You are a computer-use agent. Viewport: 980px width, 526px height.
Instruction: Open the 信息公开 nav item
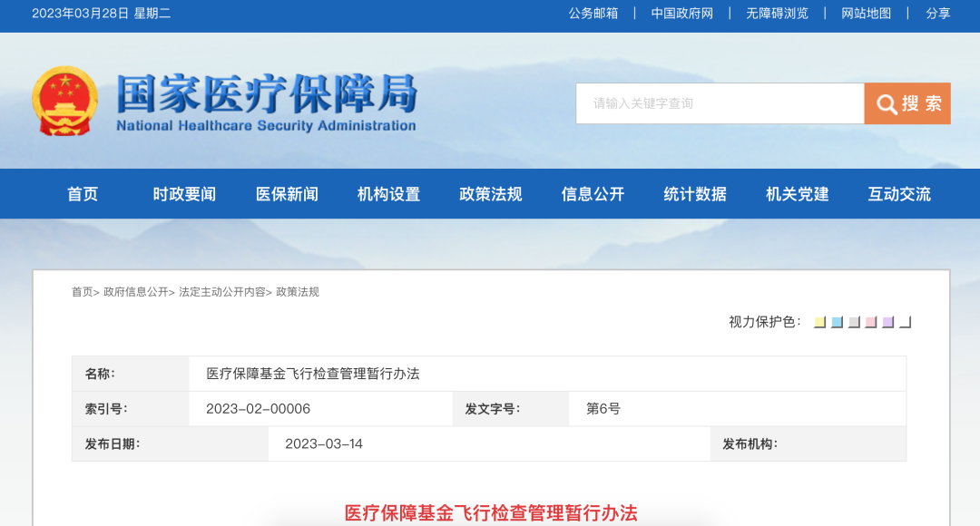[593, 194]
